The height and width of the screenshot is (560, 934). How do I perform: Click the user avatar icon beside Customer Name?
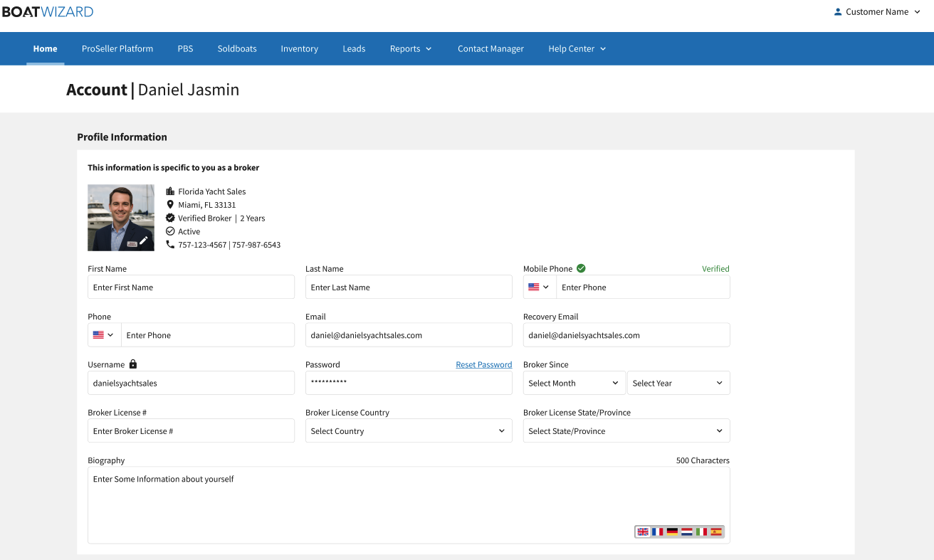tap(838, 11)
